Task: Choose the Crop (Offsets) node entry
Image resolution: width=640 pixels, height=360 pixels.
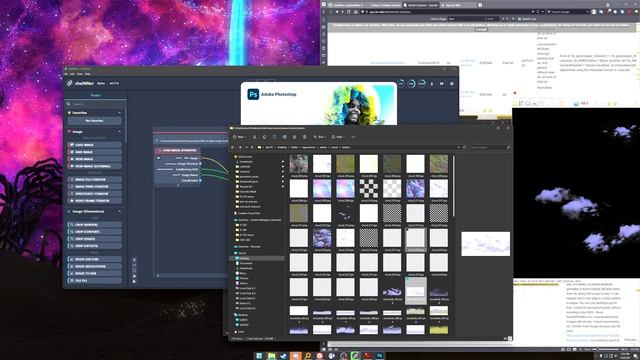Action: click(94, 246)
